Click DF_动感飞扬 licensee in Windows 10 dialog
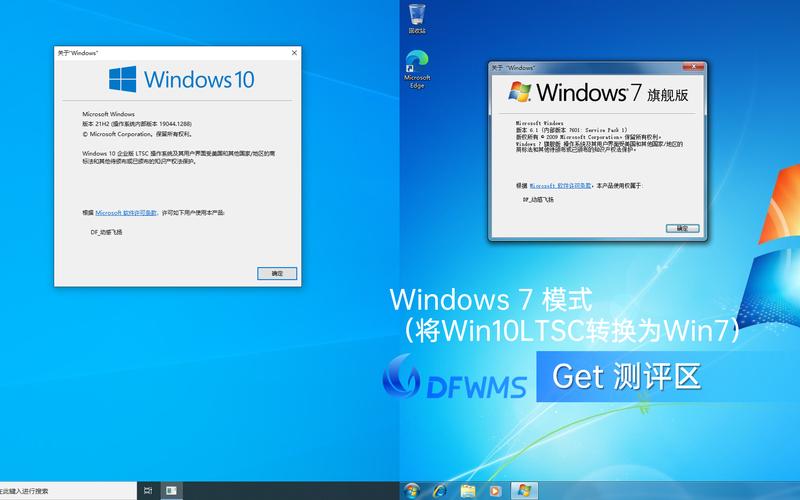The height and width of the screenshot is (500, 800). [107, 232]
